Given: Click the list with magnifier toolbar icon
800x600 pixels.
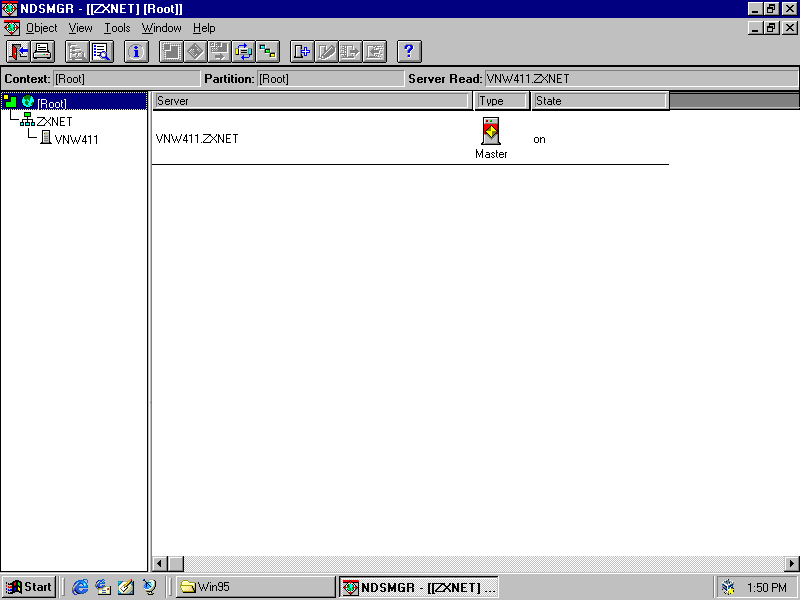Looking at the screenshot, I should coord(102,52).
